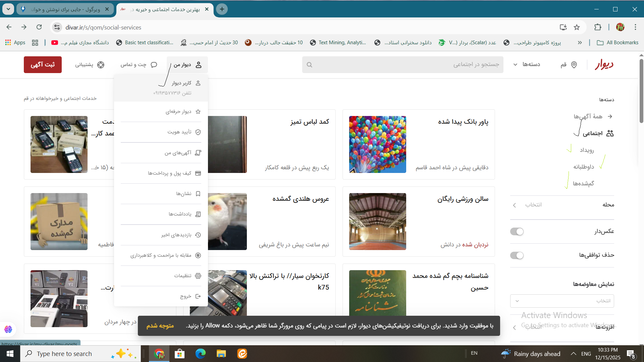Viewport: 644px width, 362px height.
Task: Expand the neighborhood (محله) selection chevron
Action: click(515, 205)
